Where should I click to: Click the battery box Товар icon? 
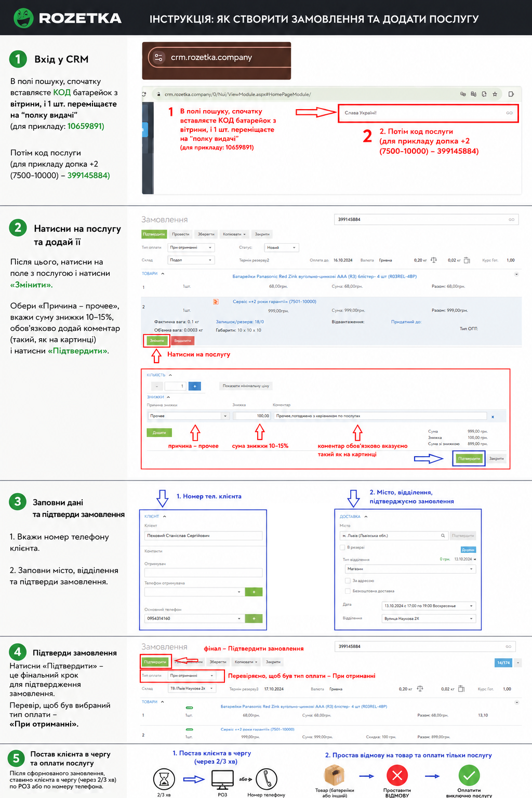[x=335, y=776]
